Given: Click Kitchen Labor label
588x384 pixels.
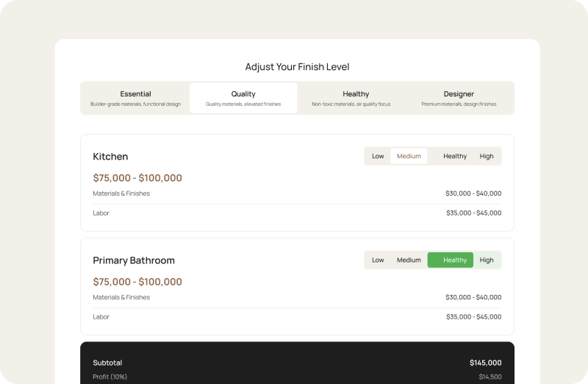Looking at the screenshot, I should click(101, 213).
